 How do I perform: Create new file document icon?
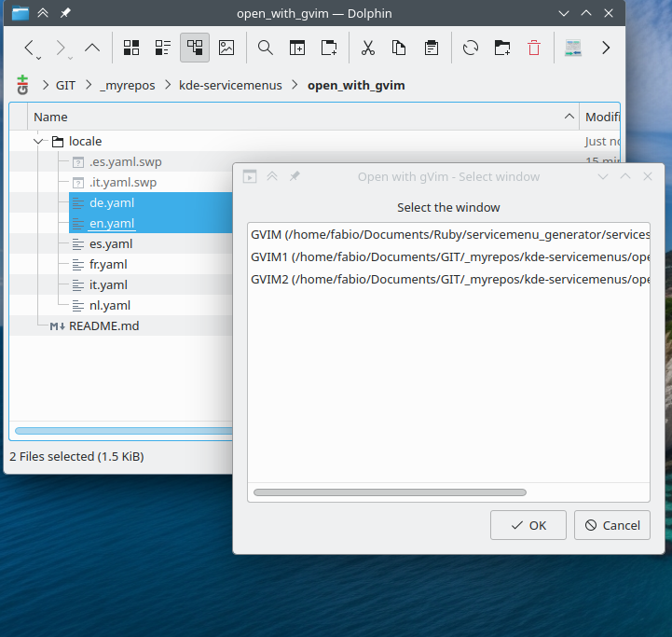point(329,48)
